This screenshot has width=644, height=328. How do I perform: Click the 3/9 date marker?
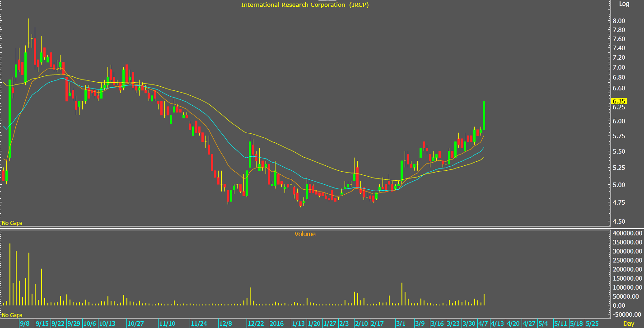click(420, 323)
